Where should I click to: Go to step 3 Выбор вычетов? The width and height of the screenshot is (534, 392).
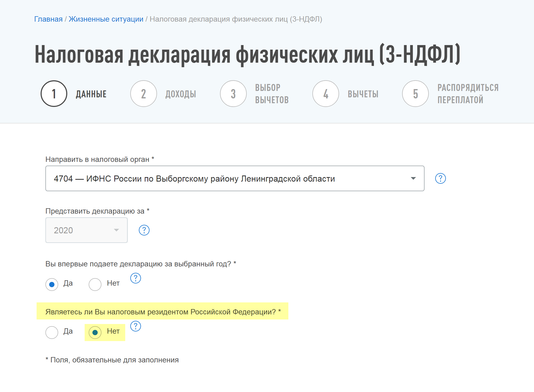click(x=254, y=94)
